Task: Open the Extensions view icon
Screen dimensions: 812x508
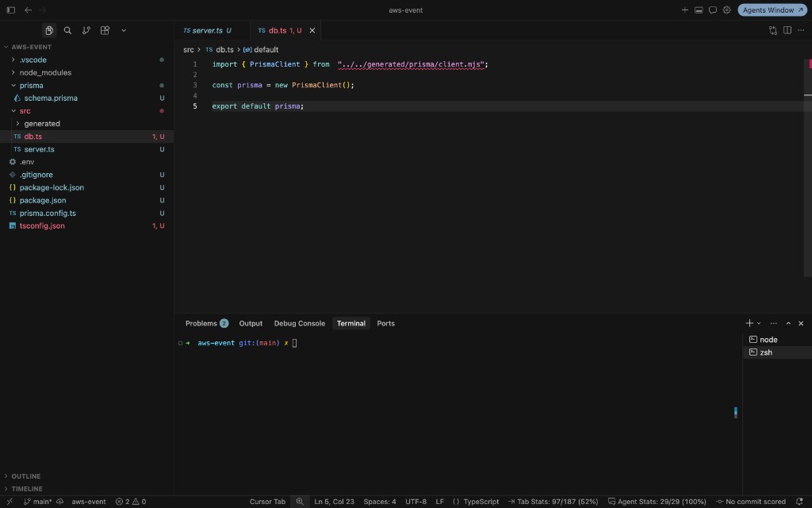Action: 105,31
